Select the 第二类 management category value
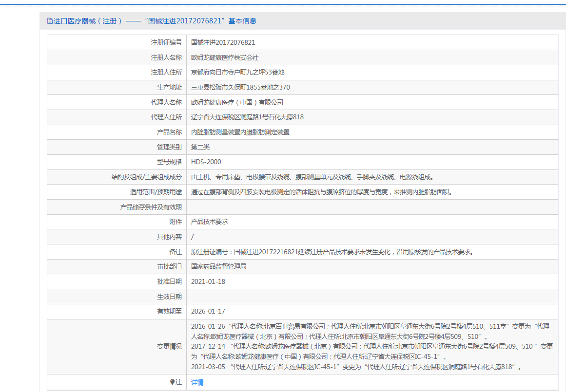The width and height of the screenshot is (566, 392). 200,147
